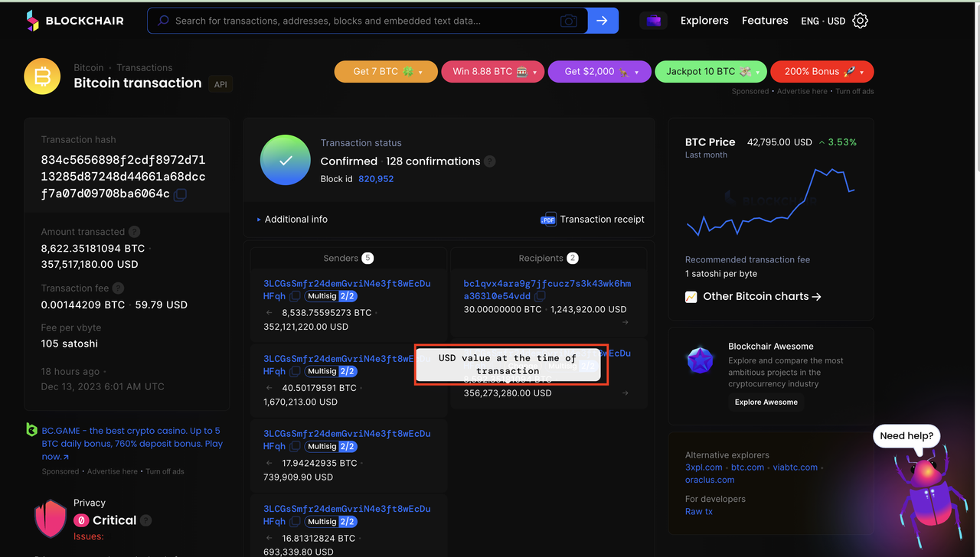980x557 pixels.
Task: Open the Raw tx developer link
Action: 698,512
